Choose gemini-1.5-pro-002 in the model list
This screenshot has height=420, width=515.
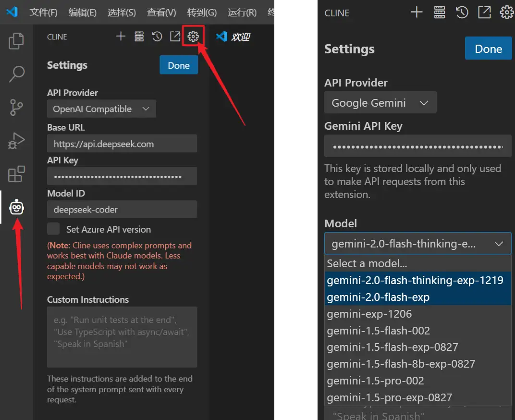point(375,381)
